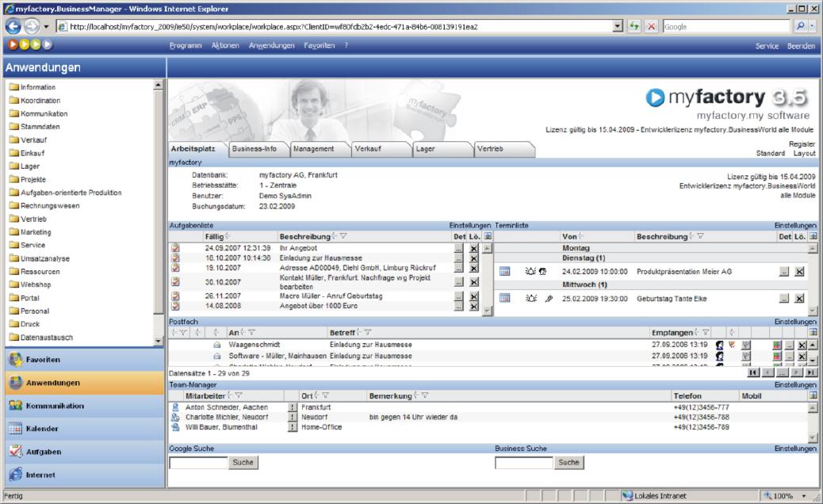Refresh page in Internet Explorer
Screen dimensions: 823x504
point(634,26)
